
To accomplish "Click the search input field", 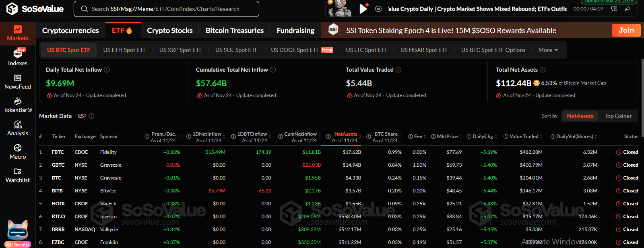I will (166, 9).
